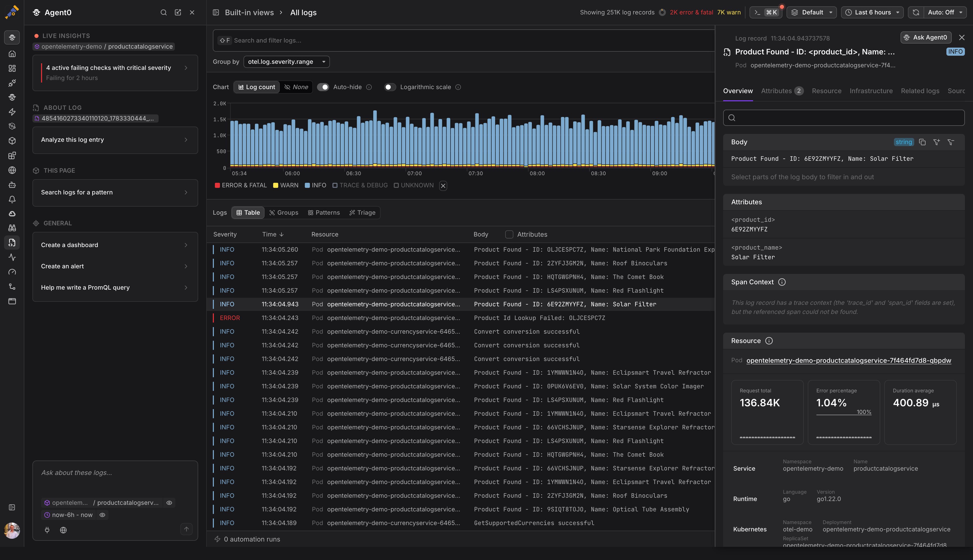Toggle ERROR & FATAL legend entry
The image size is (973, 560).
[x=240, y=185]
